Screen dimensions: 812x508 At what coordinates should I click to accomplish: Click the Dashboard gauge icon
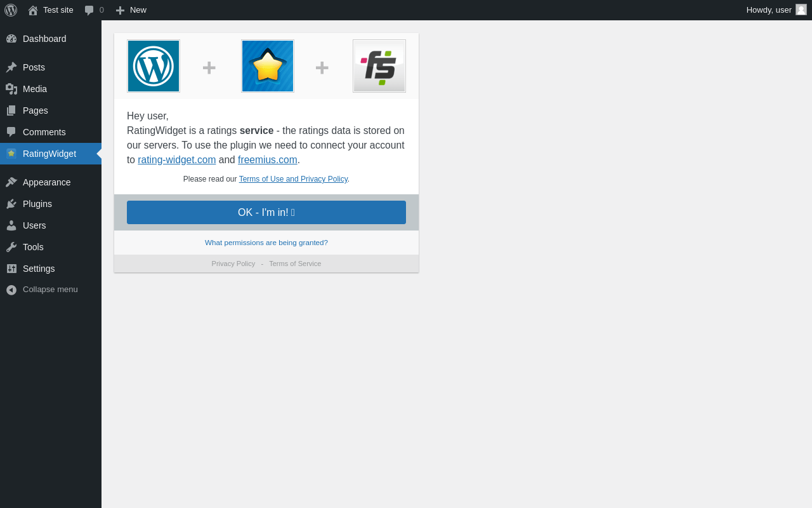pos(11,39)
